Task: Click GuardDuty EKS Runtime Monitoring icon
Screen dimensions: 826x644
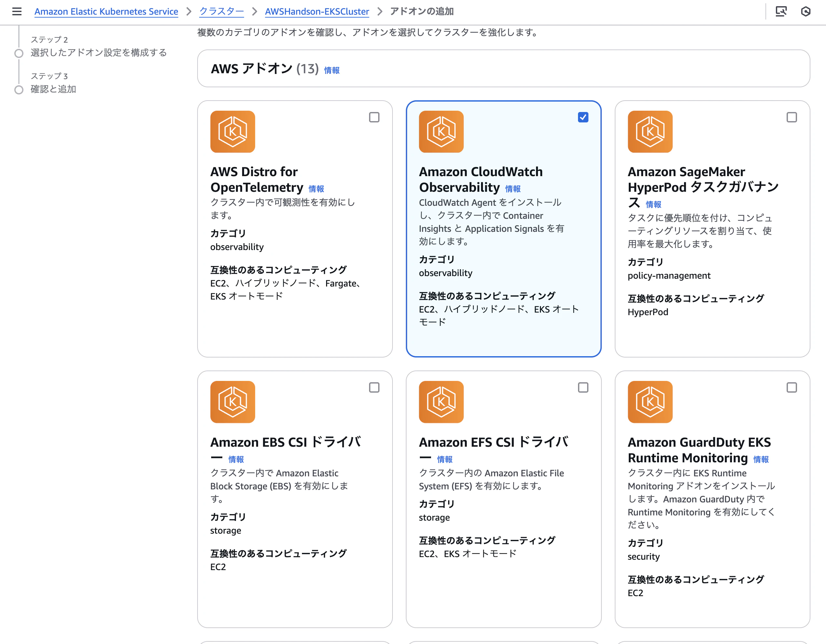Action: pos(650,402)
